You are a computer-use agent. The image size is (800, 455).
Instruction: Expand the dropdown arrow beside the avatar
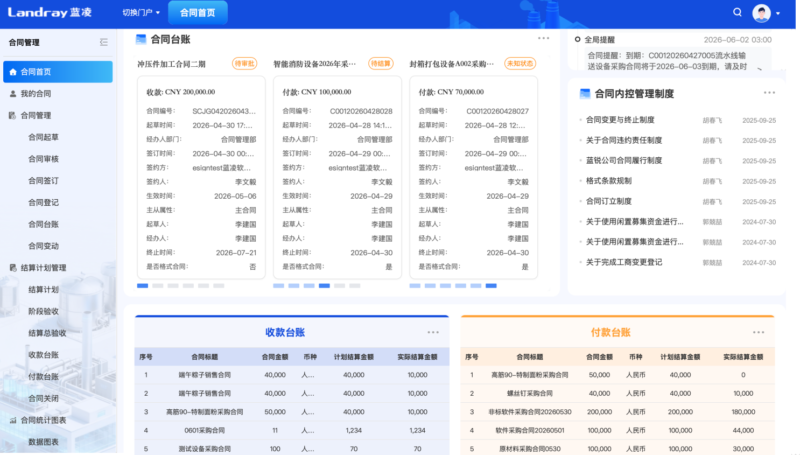tap(778, 13)
